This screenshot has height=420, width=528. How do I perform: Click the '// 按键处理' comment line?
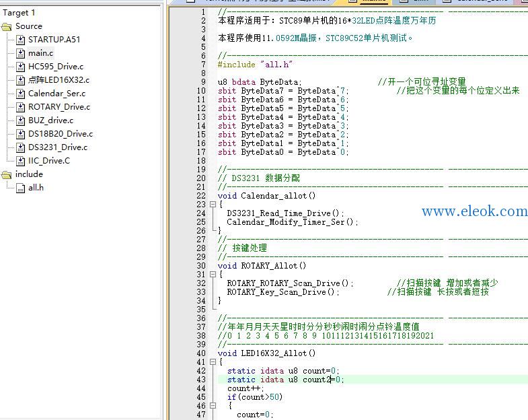pyautogui.click(x=242, y=248)
